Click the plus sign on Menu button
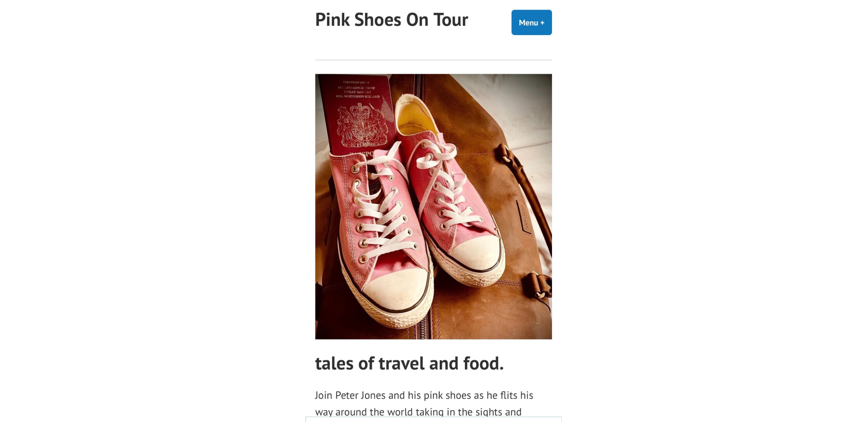Viewport: 868px width, 422px height. [x=542, y=23]
